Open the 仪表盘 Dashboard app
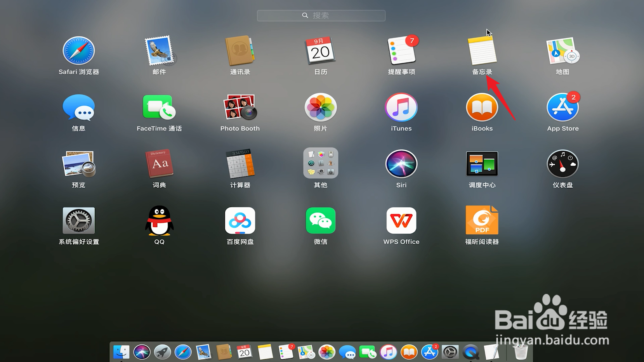The width and height of the screenshot is (644, 362). (x=563, y=164)
